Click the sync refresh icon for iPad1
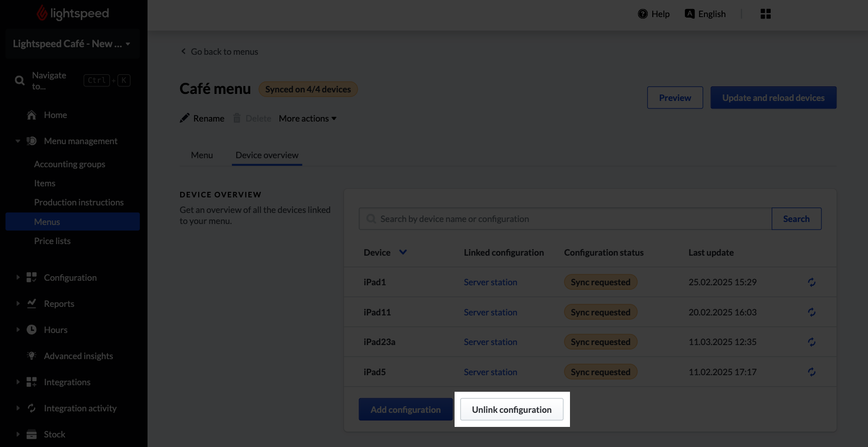868x447 pixels. point(811,282)
